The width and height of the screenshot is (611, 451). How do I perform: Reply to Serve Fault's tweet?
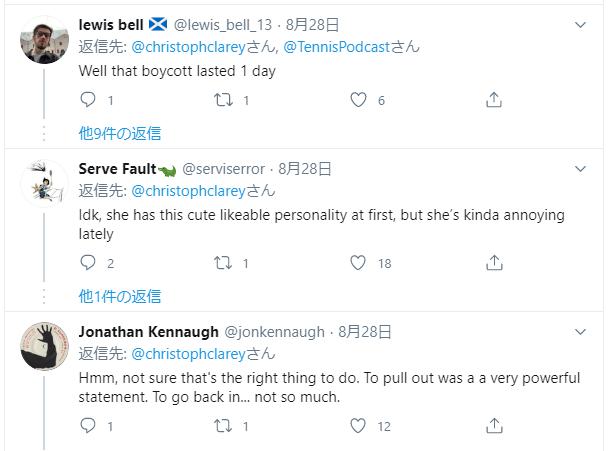88,263
